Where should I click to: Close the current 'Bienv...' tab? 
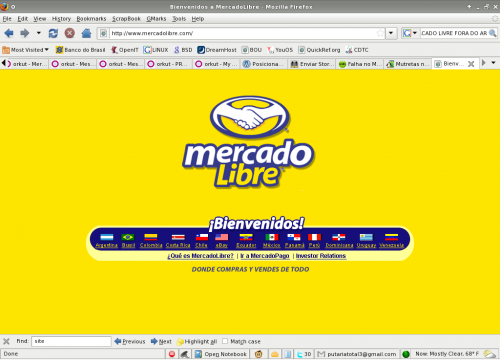(x=471, y=64)
